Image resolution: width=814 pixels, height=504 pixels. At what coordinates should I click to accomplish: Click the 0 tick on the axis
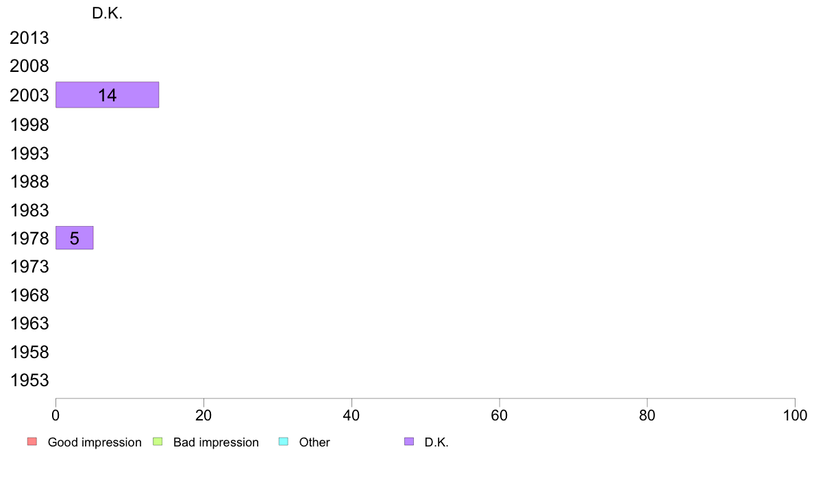click(56, 415)
